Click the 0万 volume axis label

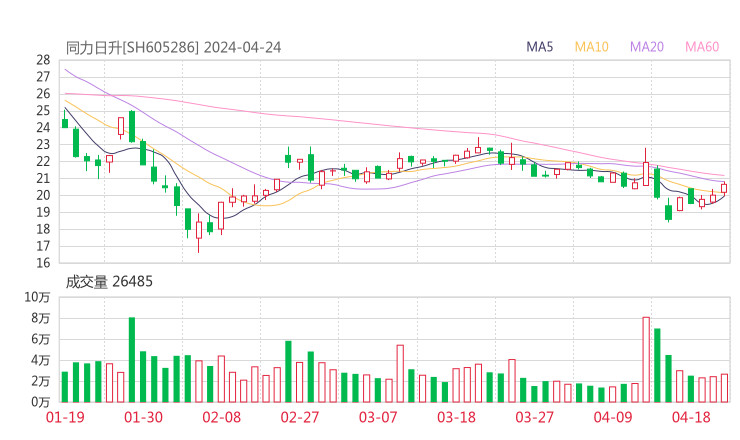point(41,402)
